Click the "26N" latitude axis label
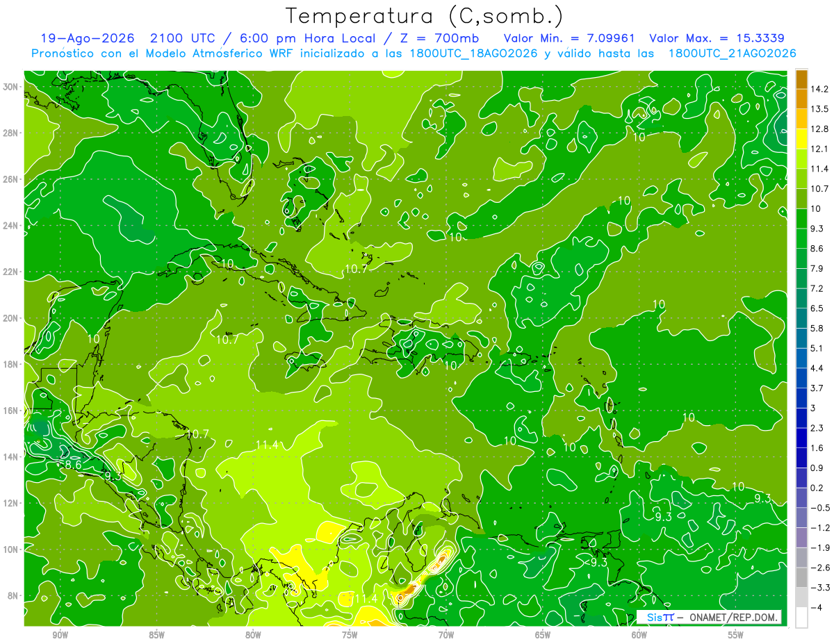The height and width of the screenshot is (644, 834). [x=11, y=179]
